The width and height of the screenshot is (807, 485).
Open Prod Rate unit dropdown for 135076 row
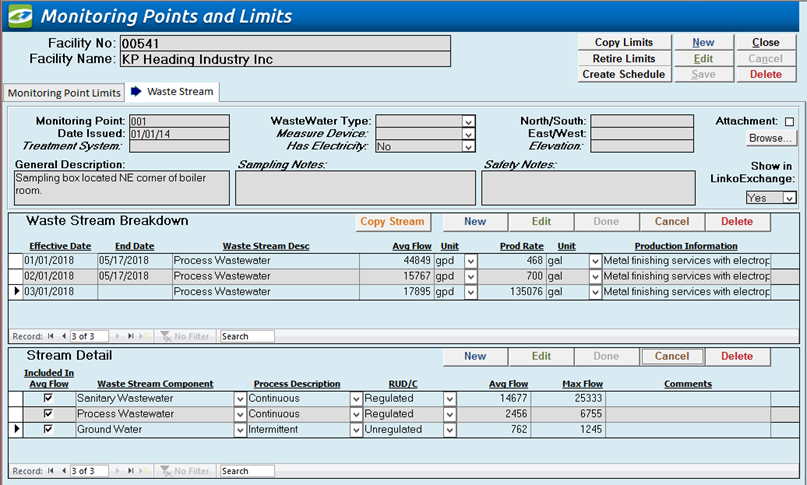595,292
